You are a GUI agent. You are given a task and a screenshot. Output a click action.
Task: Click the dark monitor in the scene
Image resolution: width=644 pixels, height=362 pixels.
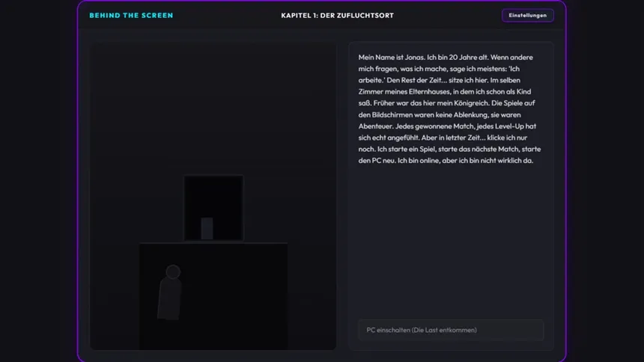[213, 208]
